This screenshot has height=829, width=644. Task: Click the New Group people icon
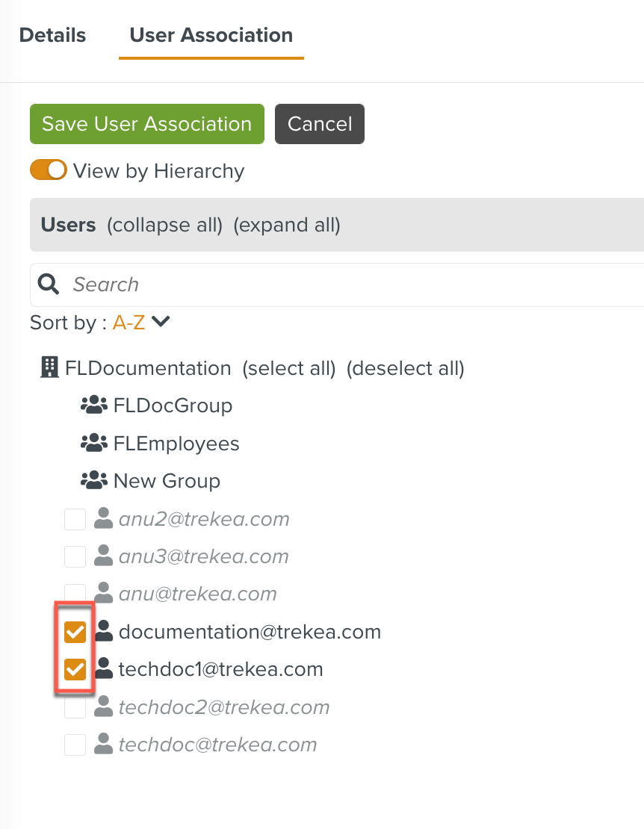[94, 481]
